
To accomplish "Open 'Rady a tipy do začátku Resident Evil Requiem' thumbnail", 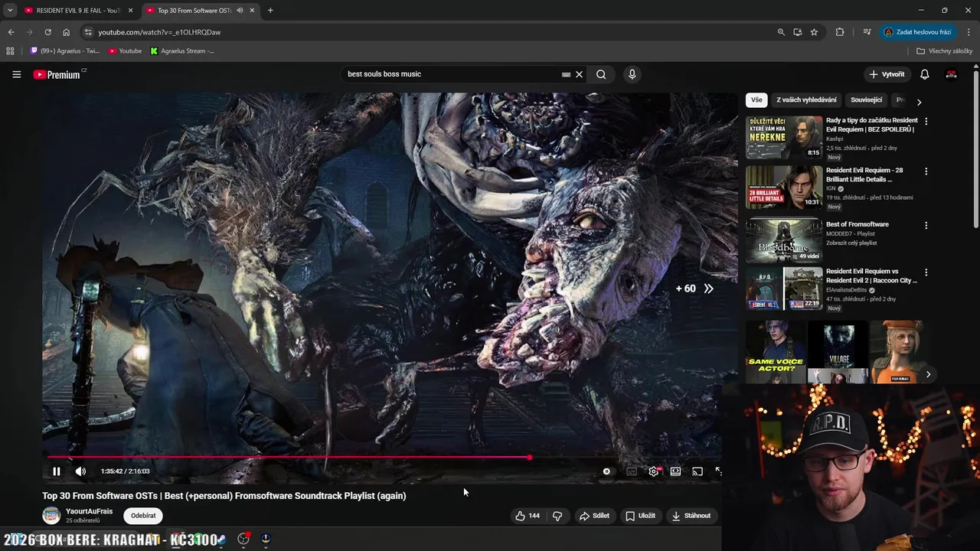I will point(784,137).
